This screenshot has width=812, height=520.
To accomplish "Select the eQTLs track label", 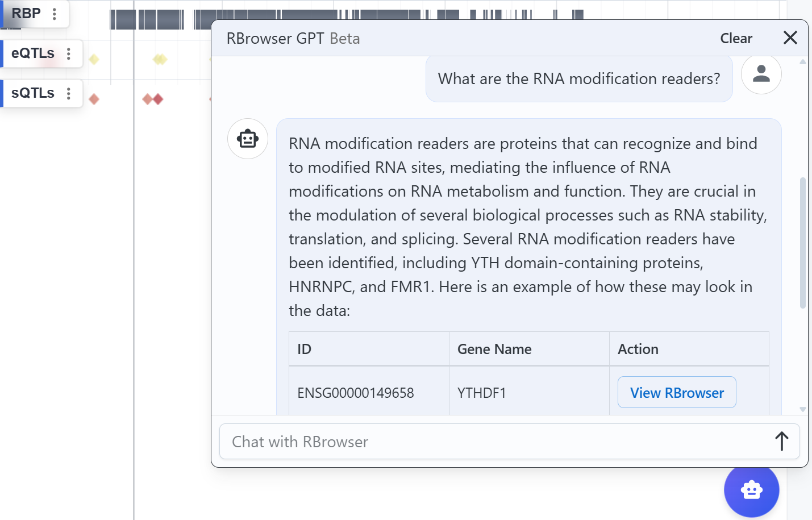I will (x=33, y=53).
